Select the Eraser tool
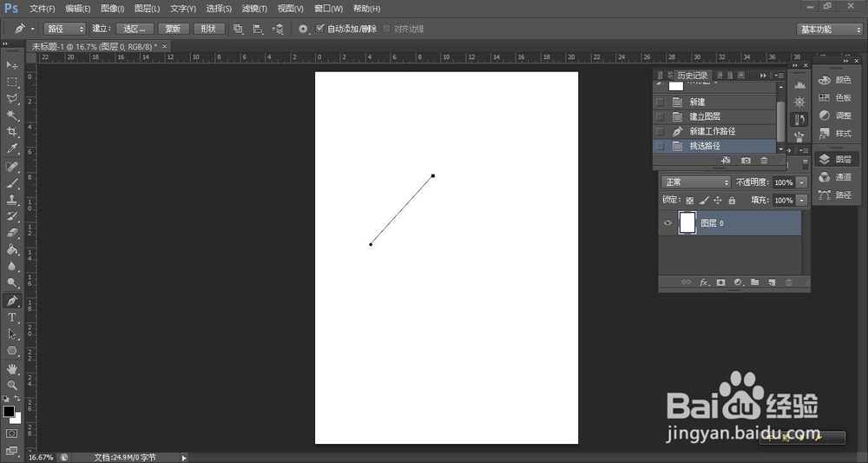 click(x=11, y=233)
